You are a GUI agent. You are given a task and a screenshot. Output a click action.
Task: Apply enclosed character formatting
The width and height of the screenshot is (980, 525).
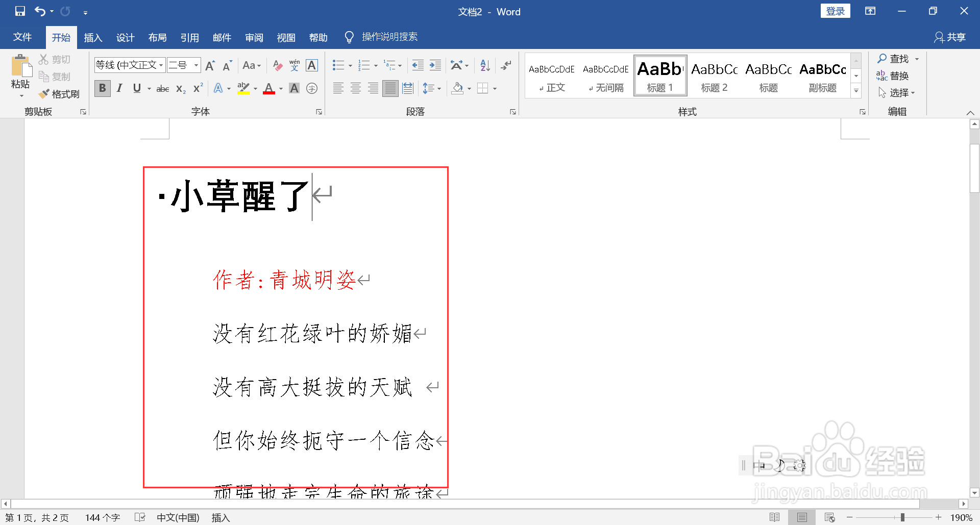click(312, 88)
